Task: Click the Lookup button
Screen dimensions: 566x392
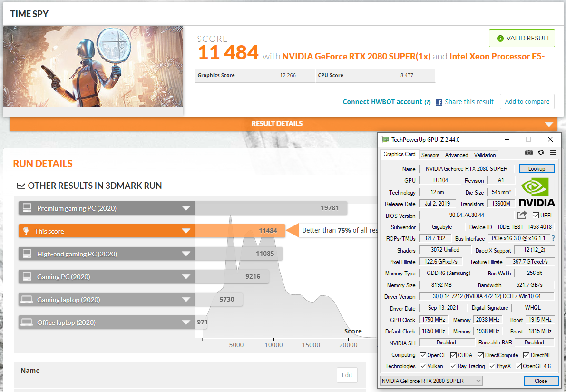Action: [537, 169]
